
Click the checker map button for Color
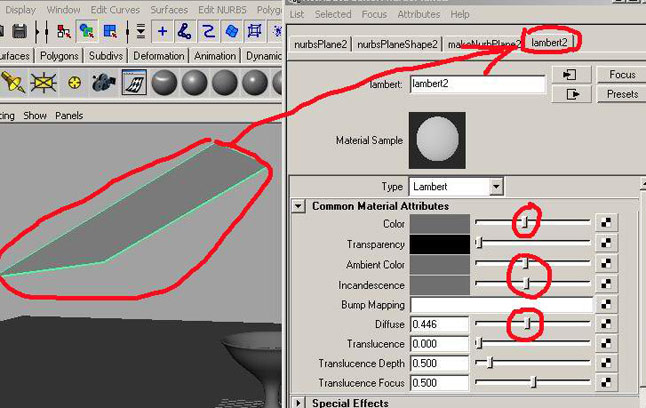click(606, 223)
